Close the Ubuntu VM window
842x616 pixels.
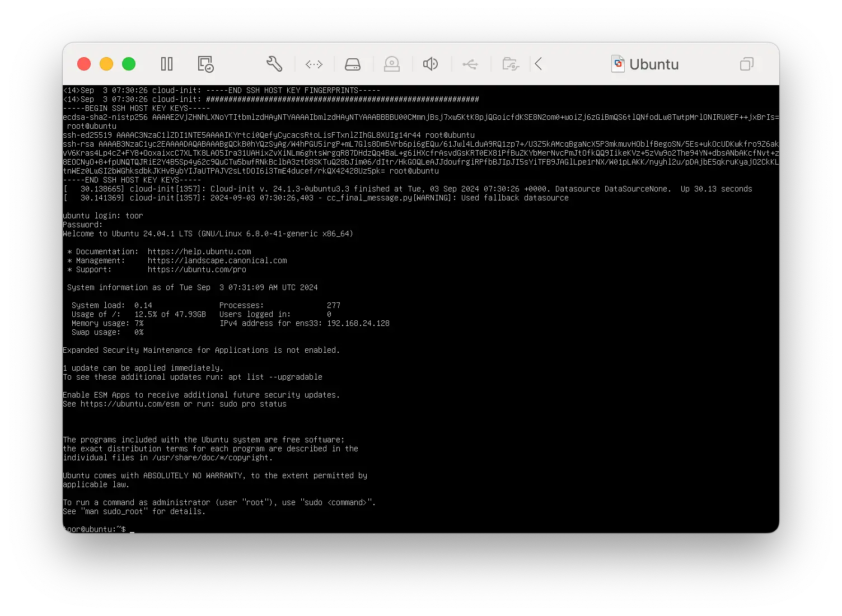pos(84,64)
